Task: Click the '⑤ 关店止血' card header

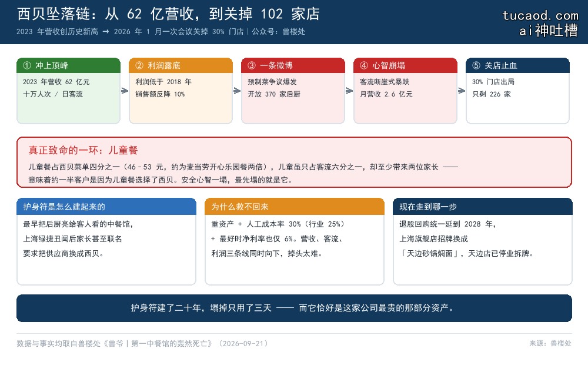Action: (x=517, y=65)
